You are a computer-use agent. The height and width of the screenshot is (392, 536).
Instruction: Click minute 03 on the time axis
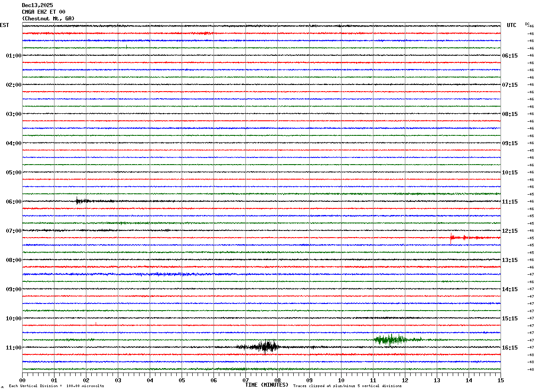[118, 380]
